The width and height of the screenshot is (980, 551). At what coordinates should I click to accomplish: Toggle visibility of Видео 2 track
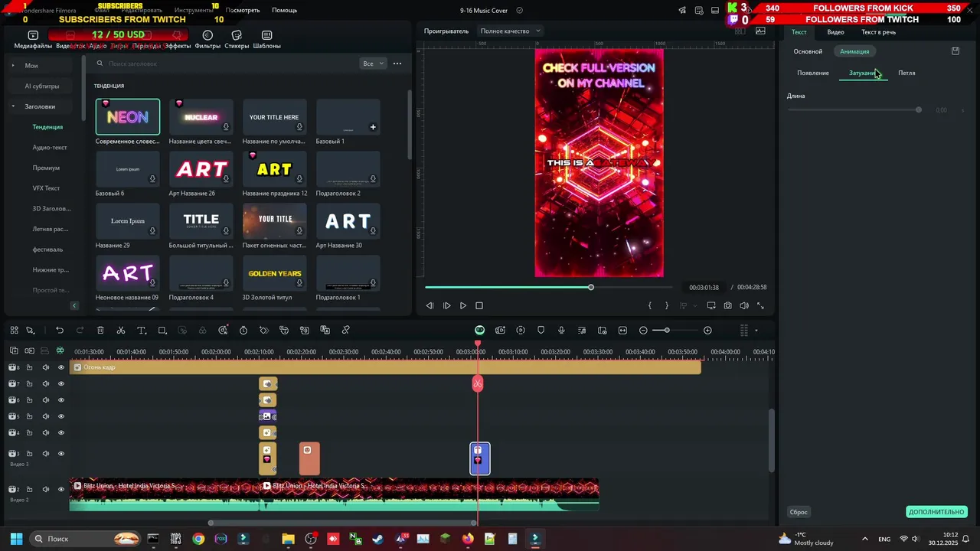(x=61, y=489)
